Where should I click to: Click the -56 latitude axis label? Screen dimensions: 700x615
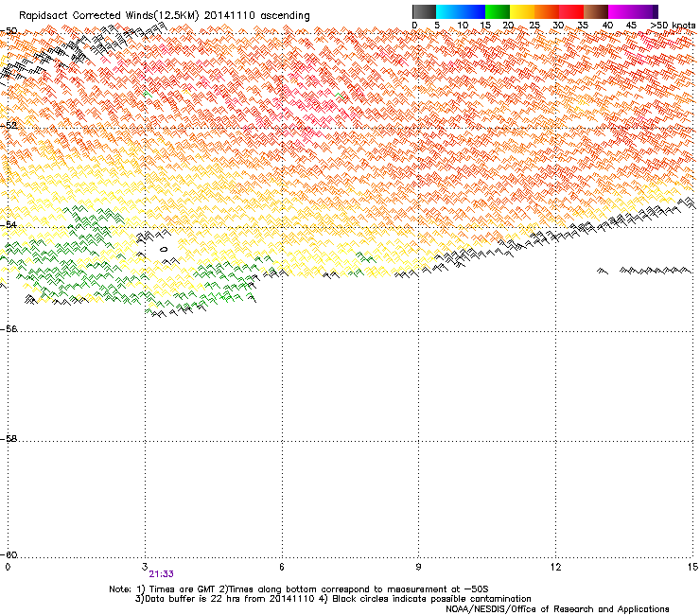point(9,329)
